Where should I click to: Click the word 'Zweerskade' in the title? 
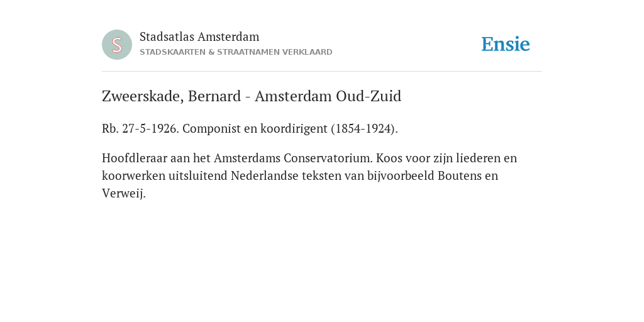(x=143, y=96)
